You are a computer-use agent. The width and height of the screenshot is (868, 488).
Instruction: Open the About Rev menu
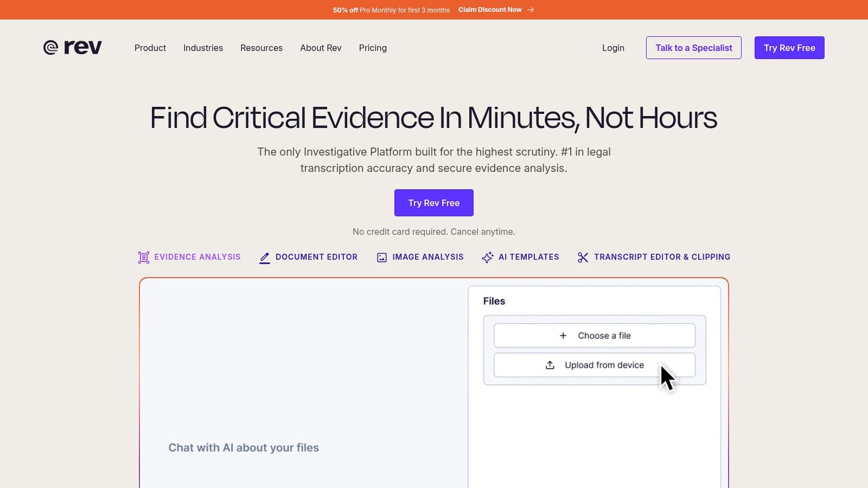[321, 48]
